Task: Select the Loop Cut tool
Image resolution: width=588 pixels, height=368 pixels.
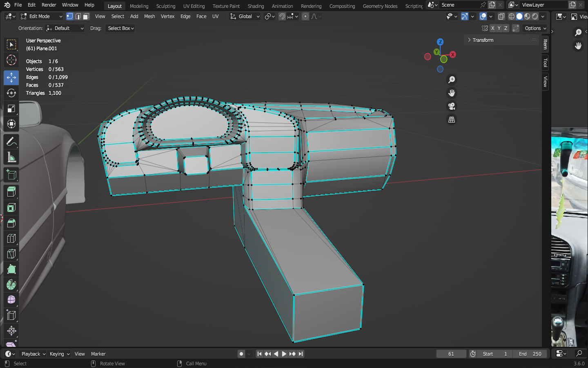Action: click(x=11, y=238)
